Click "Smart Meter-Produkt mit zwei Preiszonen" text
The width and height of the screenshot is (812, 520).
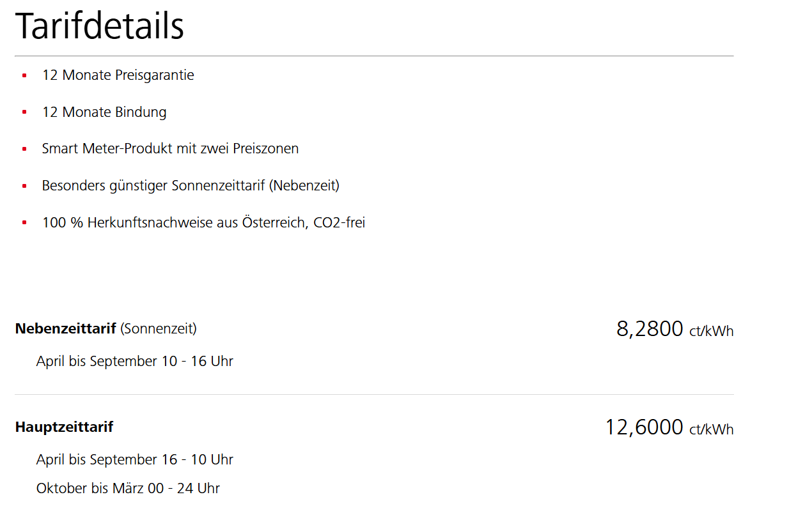170,149
